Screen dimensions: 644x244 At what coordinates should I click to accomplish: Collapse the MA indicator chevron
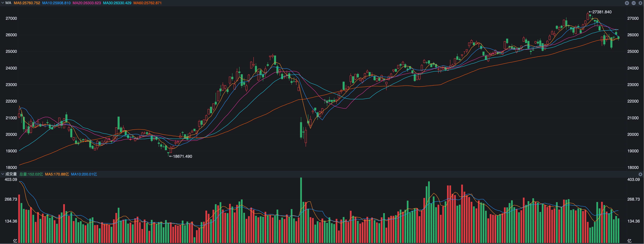coord(3,3)
